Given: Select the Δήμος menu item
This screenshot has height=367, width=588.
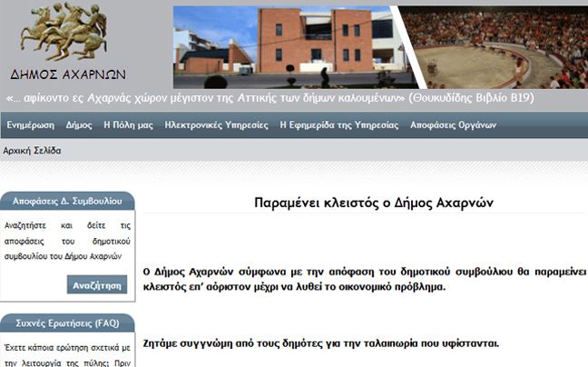Looking at the screenshot, I should tap(79, 124).
